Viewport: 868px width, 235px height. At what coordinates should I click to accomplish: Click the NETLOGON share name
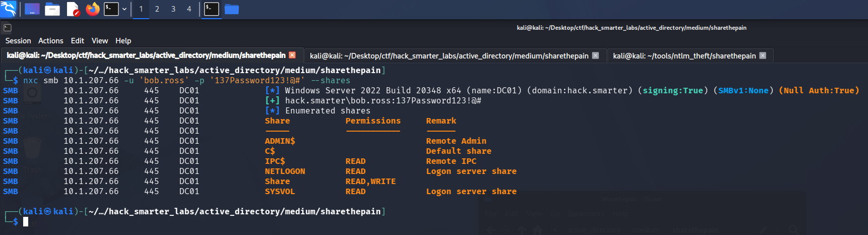tap(285, 171)
